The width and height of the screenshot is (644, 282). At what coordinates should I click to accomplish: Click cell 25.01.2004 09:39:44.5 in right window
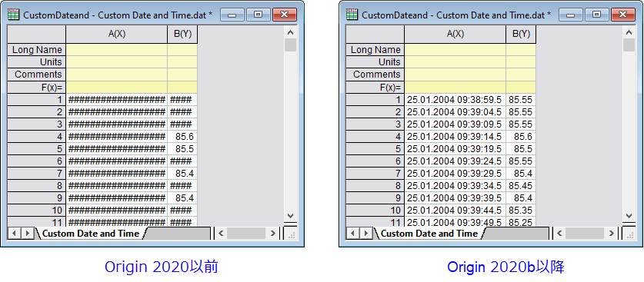[455, 211]
